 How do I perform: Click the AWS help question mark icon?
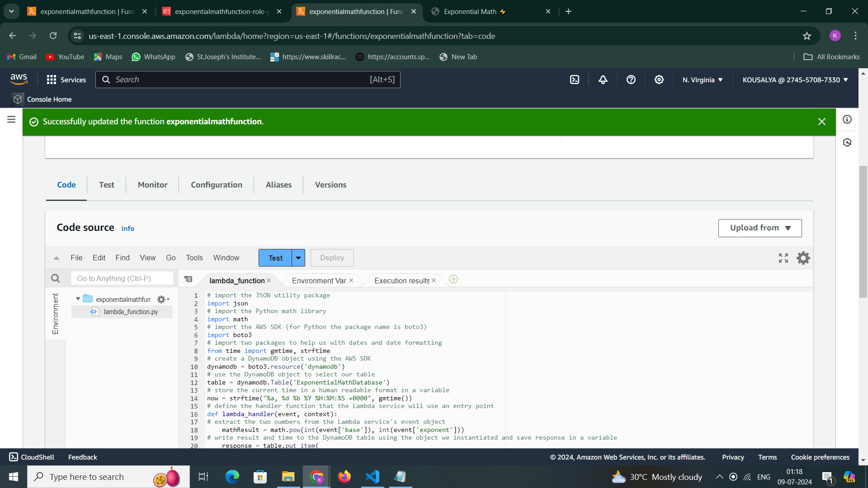[631, 80]
